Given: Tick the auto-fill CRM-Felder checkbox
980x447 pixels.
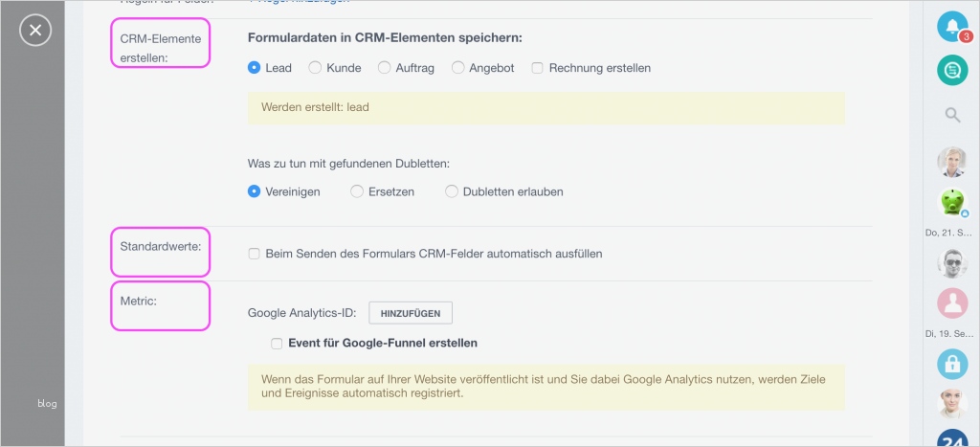Looking at the screenshot, I should (x=255, y=254).
